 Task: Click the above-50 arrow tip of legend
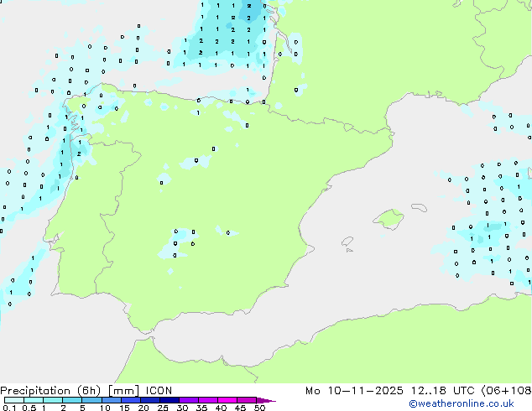point(266,400)
